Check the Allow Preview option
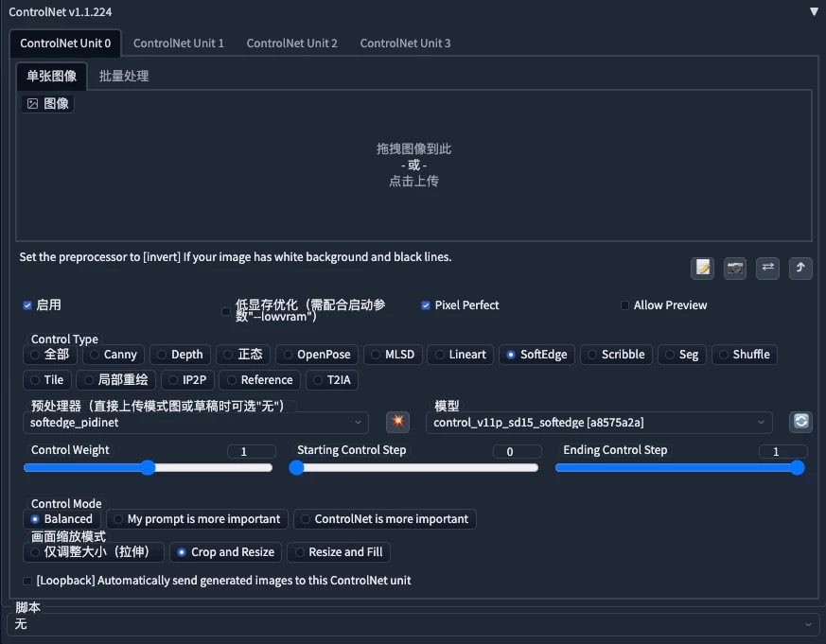The width and height of the screenshot is (826, 644). pos(624,305)
